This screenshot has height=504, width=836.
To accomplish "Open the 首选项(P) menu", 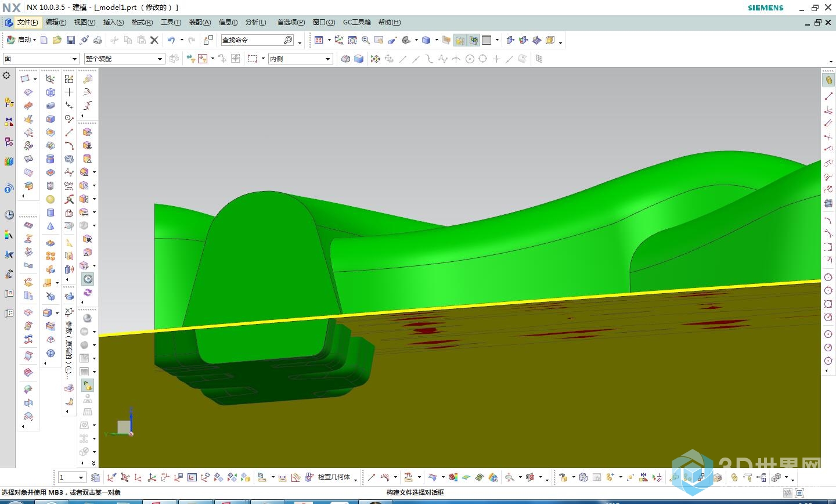I will (291, 22).
